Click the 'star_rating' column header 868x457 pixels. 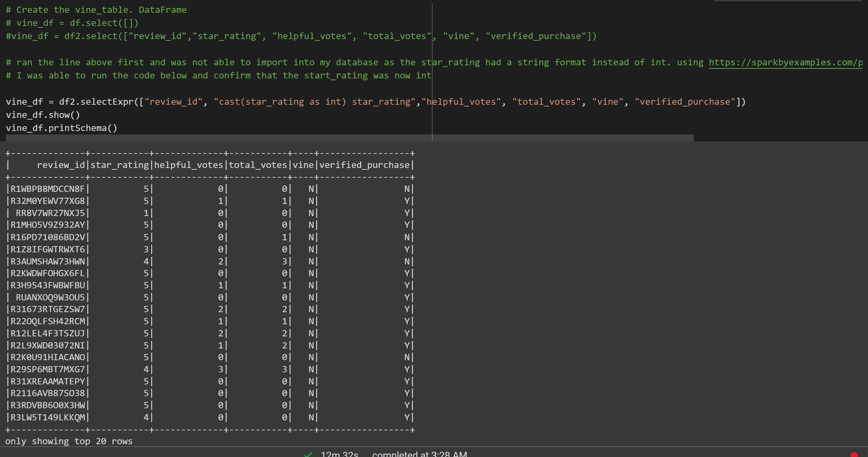tap(119, 165)
